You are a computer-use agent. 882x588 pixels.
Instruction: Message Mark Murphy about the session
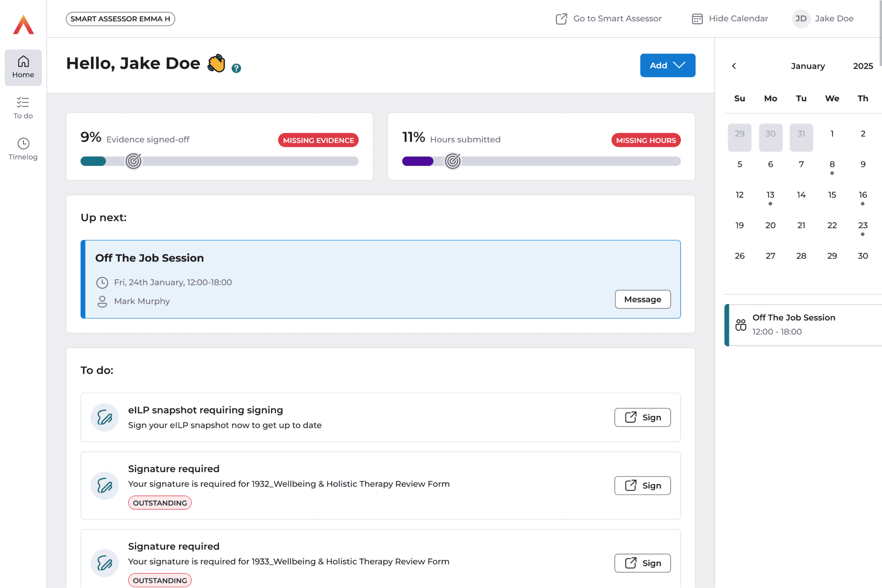[642, 299]
